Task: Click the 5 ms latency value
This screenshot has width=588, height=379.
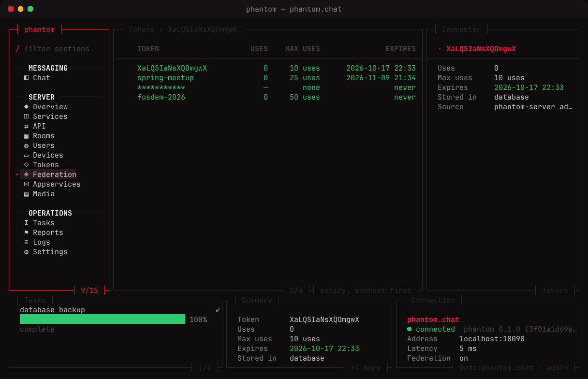Action: pyautogui.click(x=468, y=349)
